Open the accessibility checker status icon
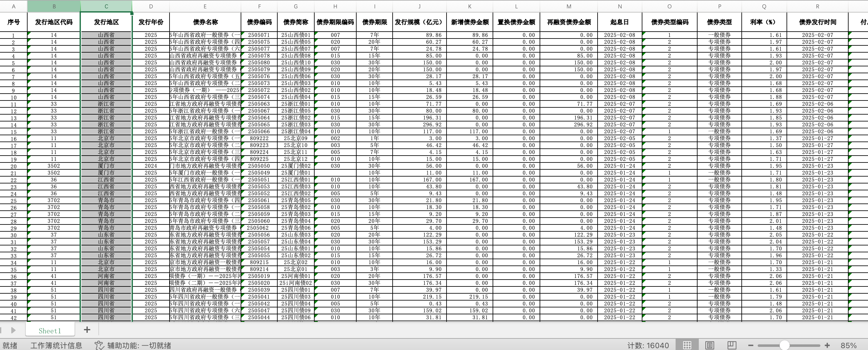This screenshot has width=868, height=350. (99, 345)
